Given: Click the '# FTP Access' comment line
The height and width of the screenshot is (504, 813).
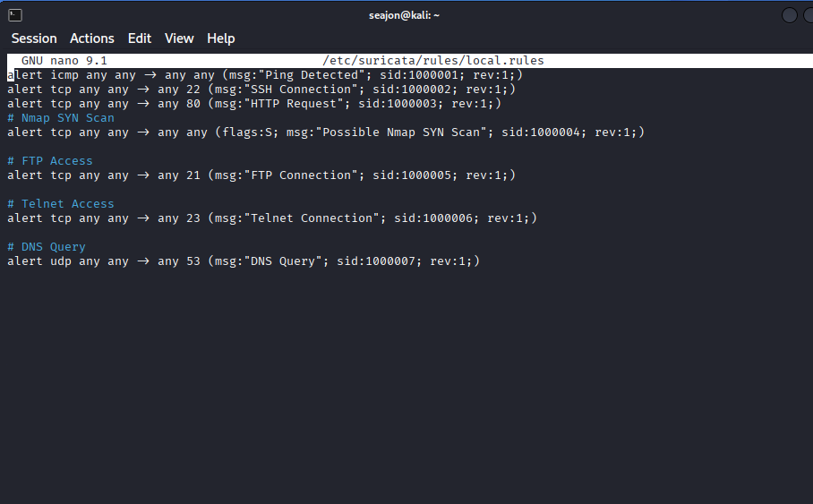Looking at the screenshot, I should pyautogui.click(x=50, y=161).
